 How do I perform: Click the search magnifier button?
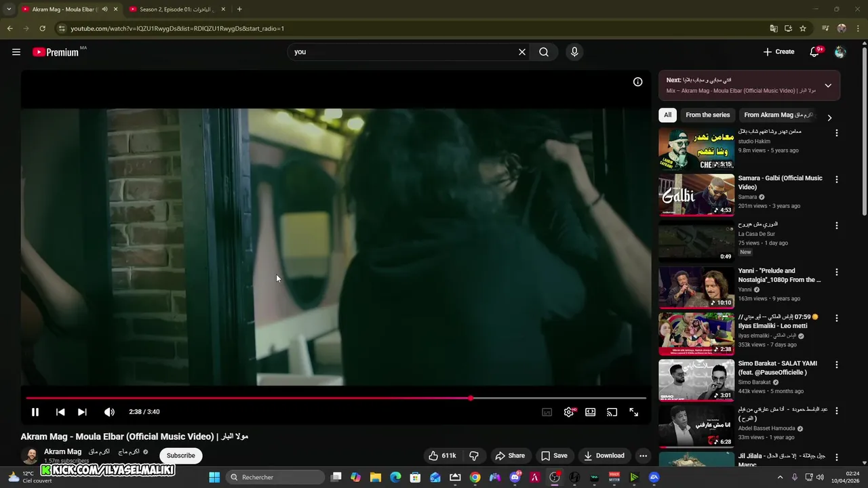[x=544, y=52]
